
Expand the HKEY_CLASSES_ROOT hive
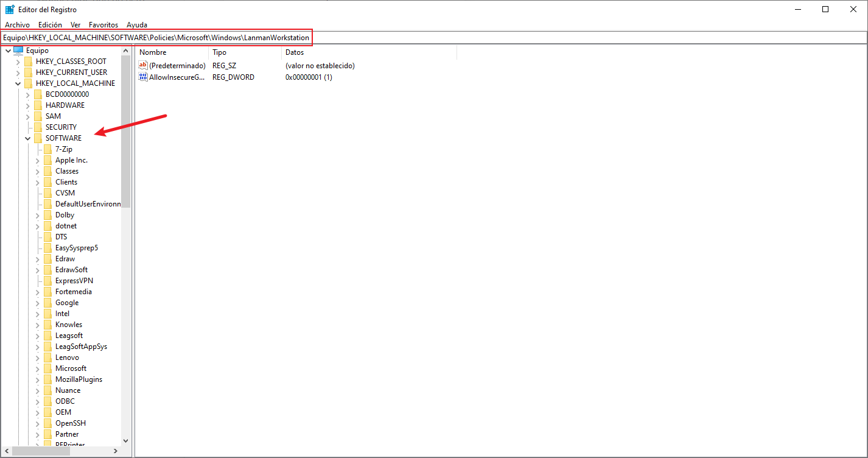[18, 62]
